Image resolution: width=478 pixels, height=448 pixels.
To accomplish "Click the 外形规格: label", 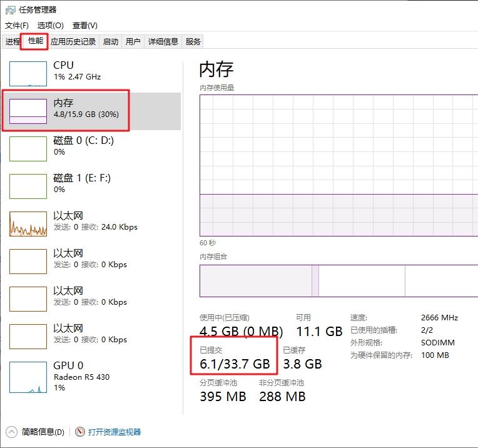I will point(366,342).
